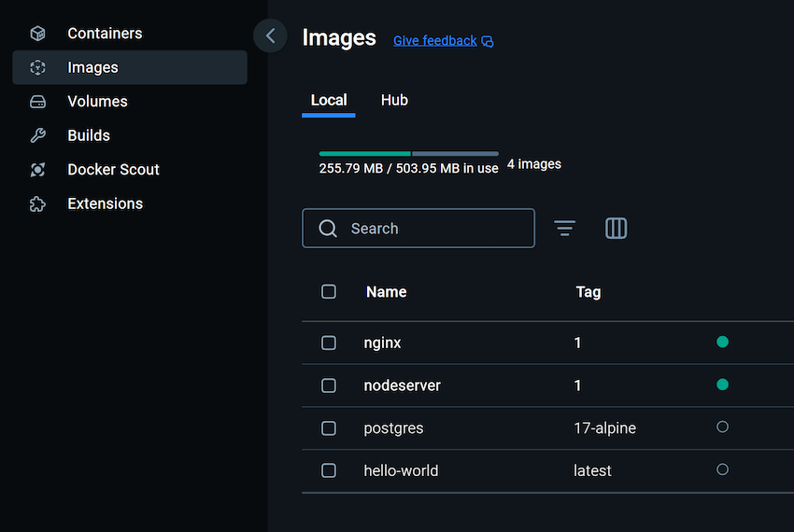Image resolution: width=794 pixels, height=532 pixels.
Task: Check the postgres image checkbox
Action: tap(329, 428)
